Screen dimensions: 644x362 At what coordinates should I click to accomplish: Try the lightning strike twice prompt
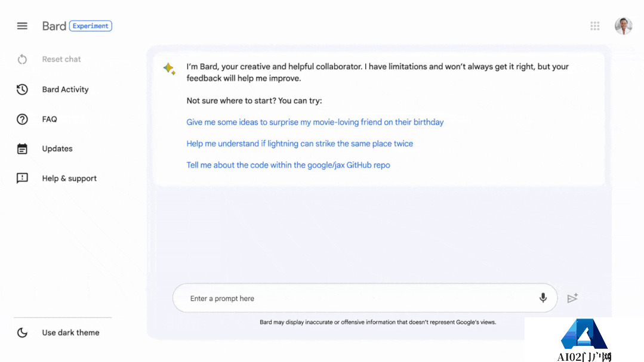(300, 144)
